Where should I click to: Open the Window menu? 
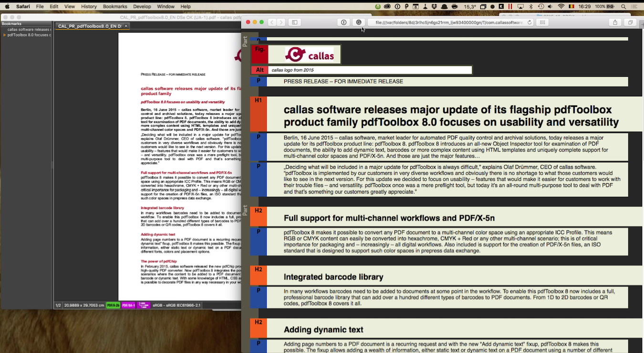166,6
